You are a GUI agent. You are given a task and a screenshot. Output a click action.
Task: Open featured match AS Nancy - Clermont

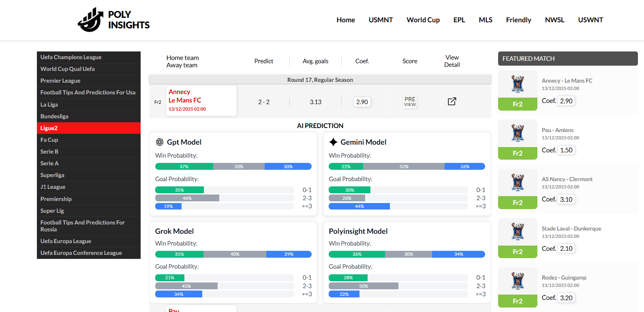click(x=567, y=179)
